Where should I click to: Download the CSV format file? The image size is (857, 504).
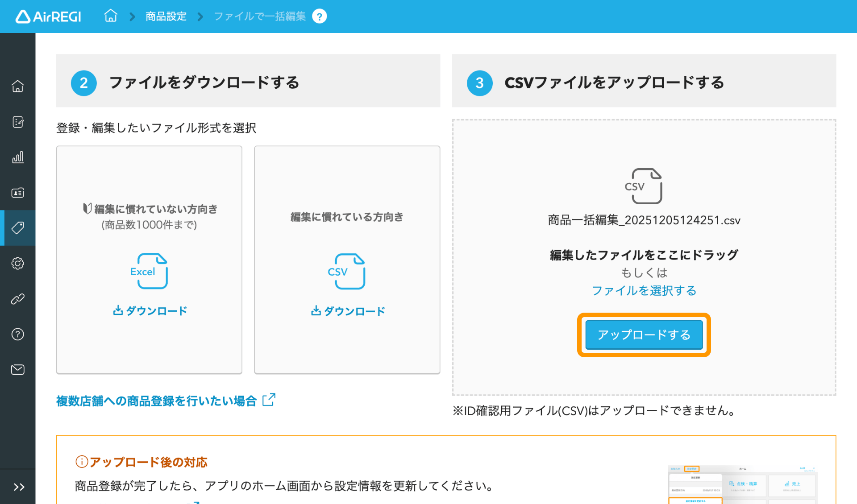tap(347, 311)
